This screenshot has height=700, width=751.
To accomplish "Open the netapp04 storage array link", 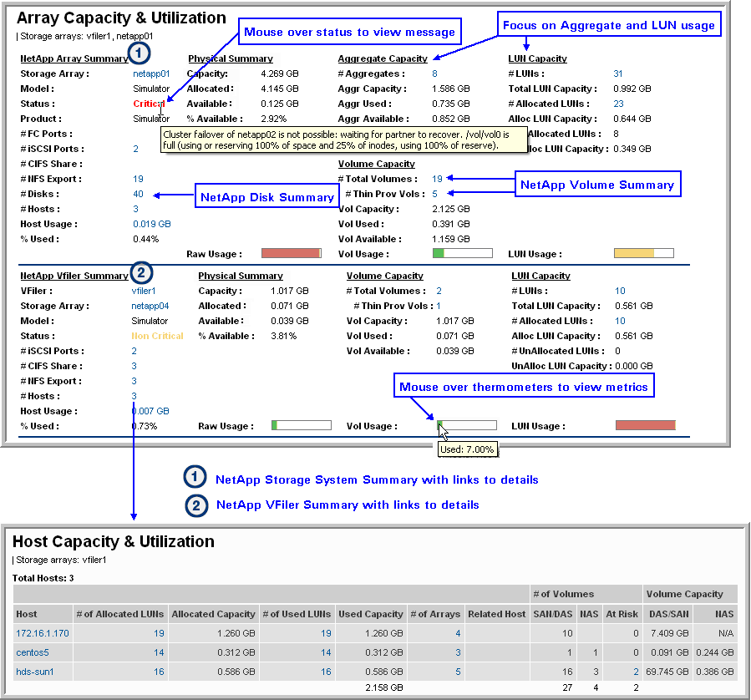I will pos(150,307).
